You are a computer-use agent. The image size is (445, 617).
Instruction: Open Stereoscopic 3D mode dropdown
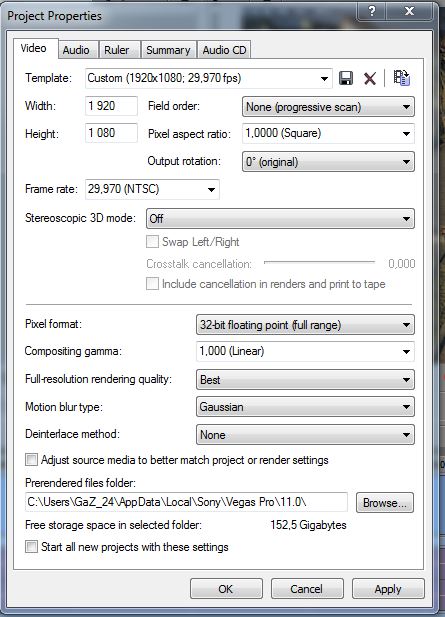tap(280, 218)
